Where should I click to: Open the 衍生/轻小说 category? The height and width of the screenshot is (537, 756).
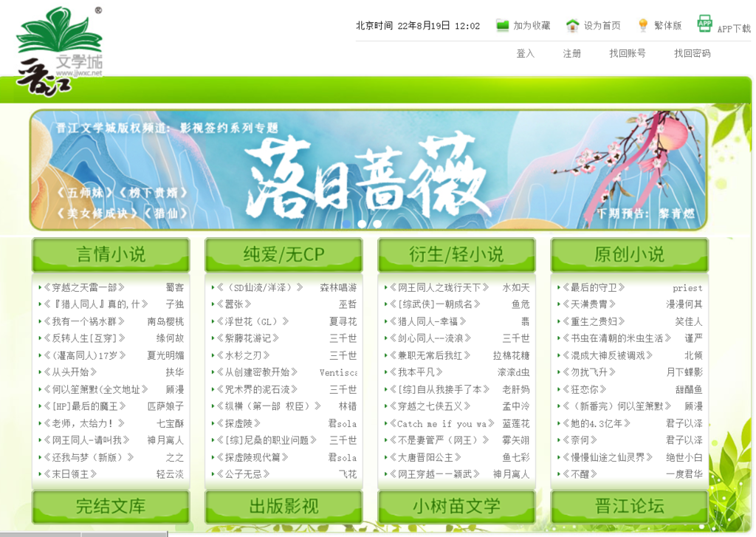point(456,255)
